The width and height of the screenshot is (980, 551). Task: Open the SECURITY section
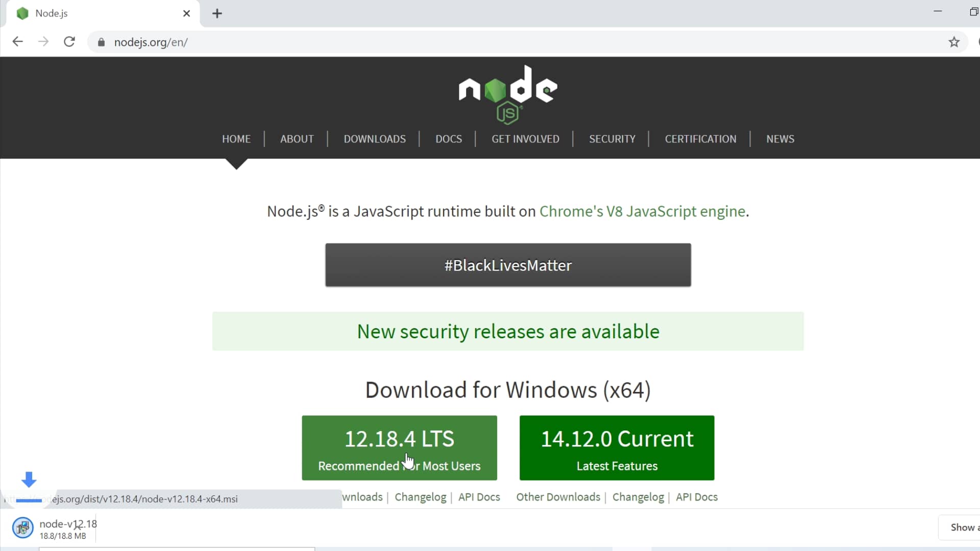click(x=612, y=139)
